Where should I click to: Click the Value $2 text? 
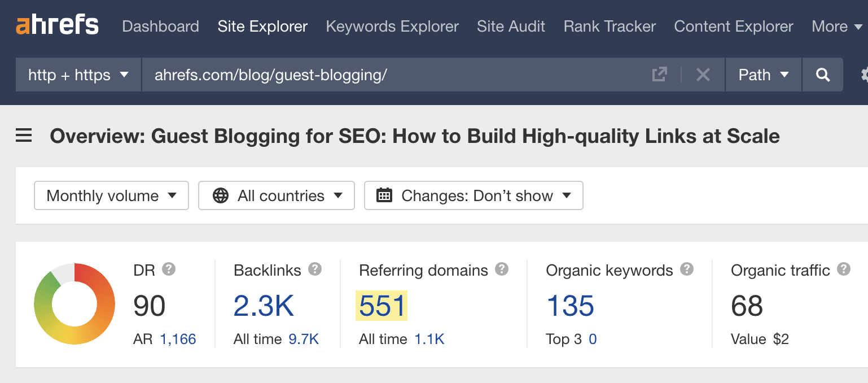(760, 339)
